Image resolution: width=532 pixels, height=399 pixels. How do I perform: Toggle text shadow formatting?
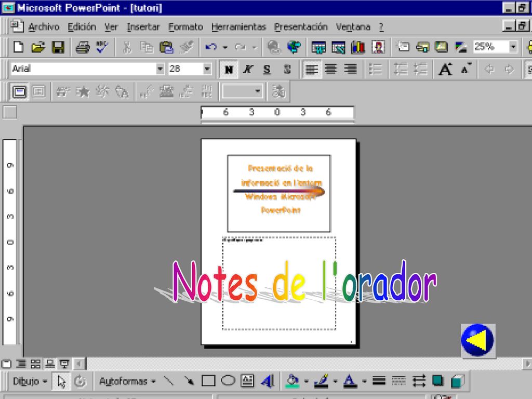pyautogui.click(x=287, y=70)
